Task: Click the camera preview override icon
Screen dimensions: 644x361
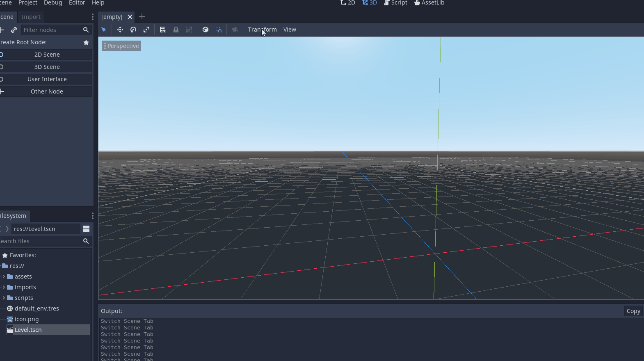Action: pyautogui.click(x=235, y=30)
